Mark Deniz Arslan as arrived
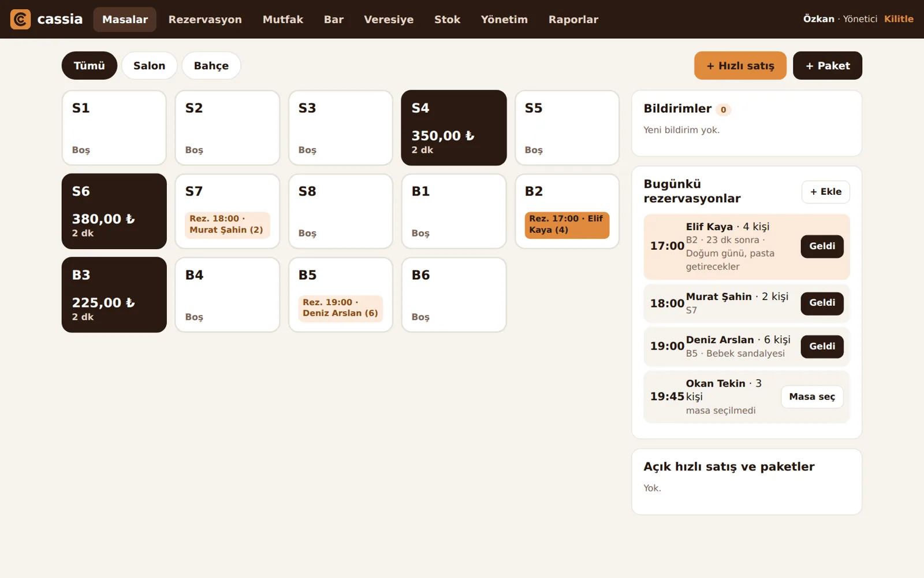 tap(822, 346)
